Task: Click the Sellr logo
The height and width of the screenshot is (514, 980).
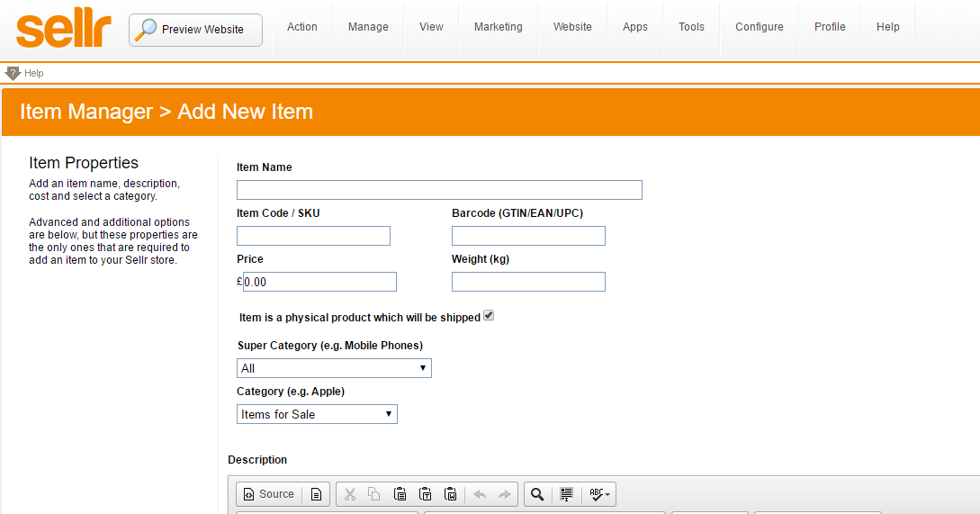Action: click(64, 30)
